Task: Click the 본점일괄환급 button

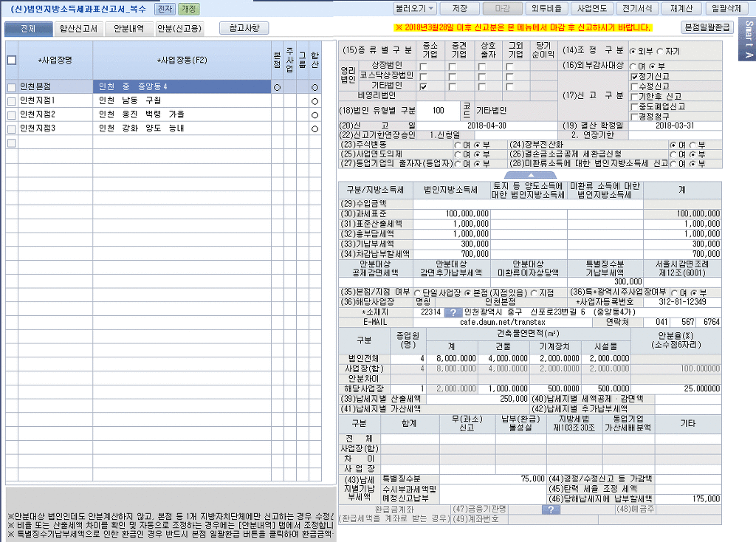Action: [707, 27]
